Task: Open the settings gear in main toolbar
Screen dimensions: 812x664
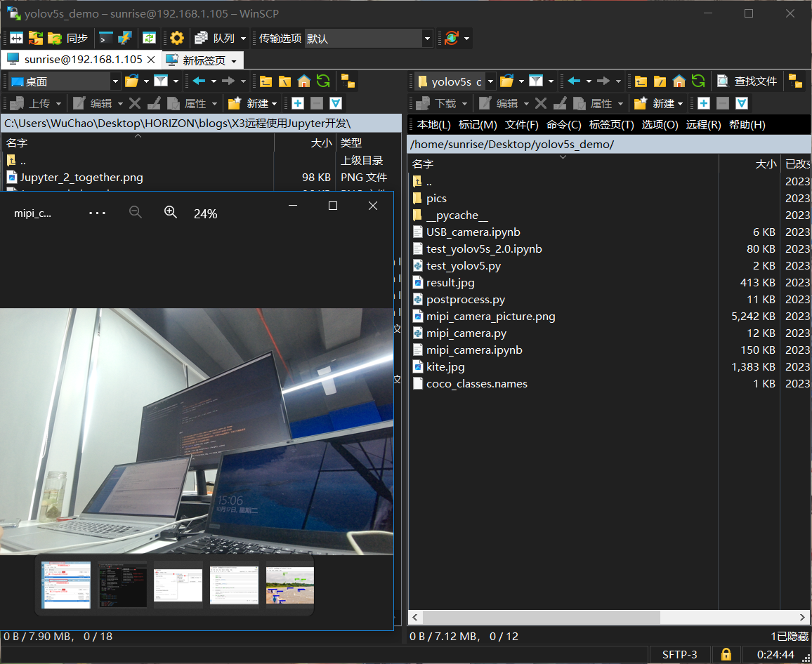Action: pyautogui.click(x=177, y=38)
